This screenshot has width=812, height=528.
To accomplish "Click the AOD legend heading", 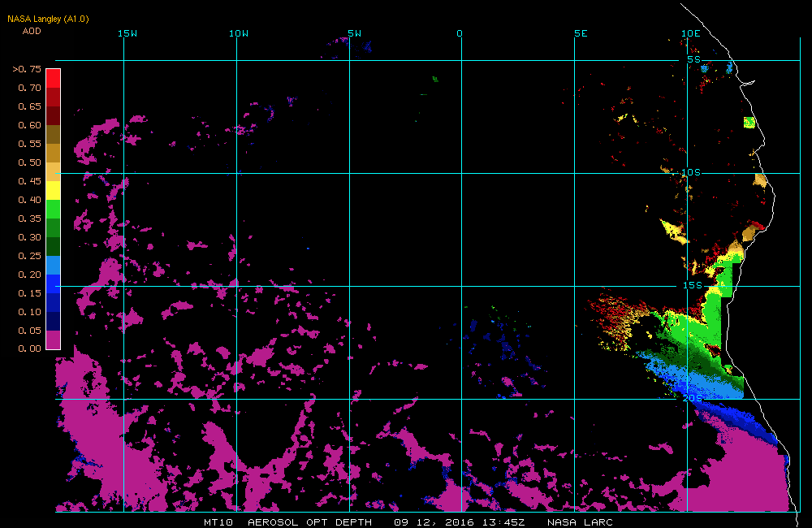I will click(x=32, y=31).
